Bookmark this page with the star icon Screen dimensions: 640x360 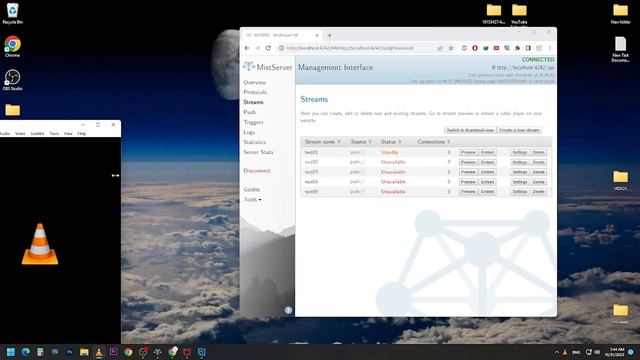pyautogui.click(x=451, y=48)
